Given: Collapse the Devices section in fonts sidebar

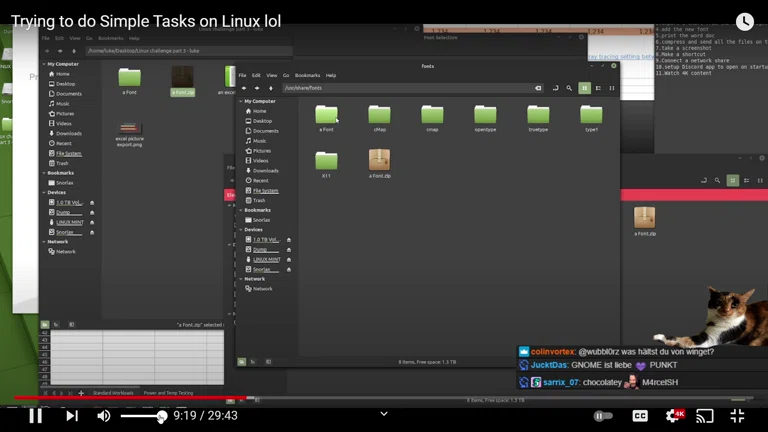Looking at the screenshot, I should [241, 229].
